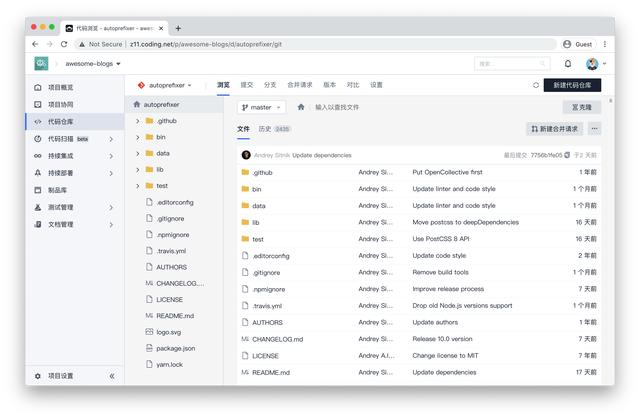640x419 pixels.
Task: Open the autoprefixer repository dropdown
Action: 164,85
